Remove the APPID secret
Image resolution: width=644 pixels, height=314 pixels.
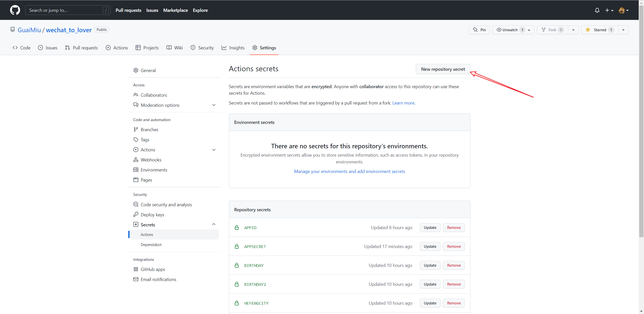pyautogui.click(x=454, y=227)
